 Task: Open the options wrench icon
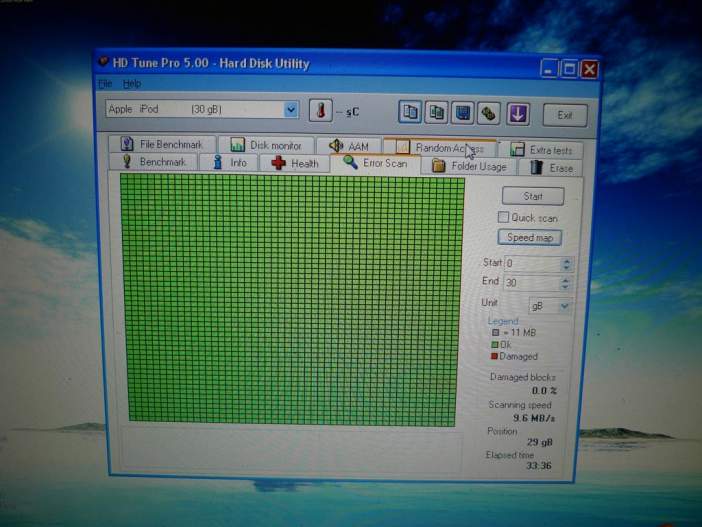(x=488, y=112)
